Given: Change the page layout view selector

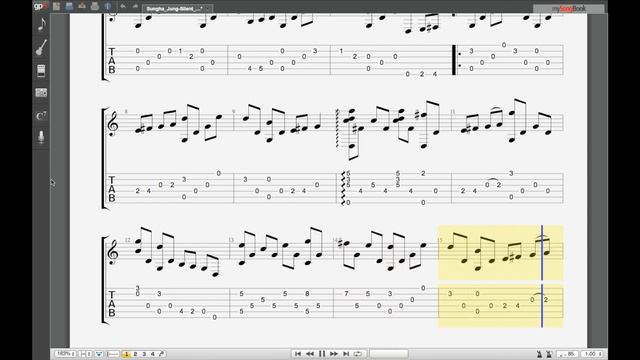Looking at the screenshot, I should click(x=85, y=354).
